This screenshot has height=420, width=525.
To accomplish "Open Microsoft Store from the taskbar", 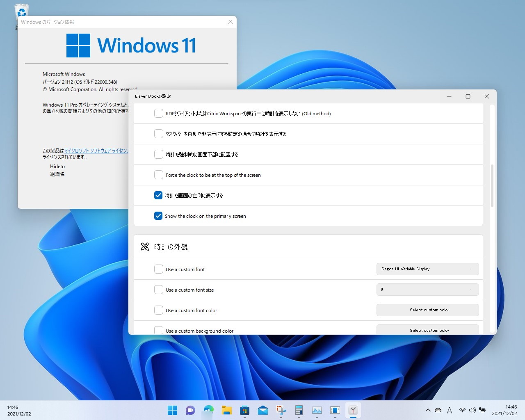I will (x=245, y=410).
